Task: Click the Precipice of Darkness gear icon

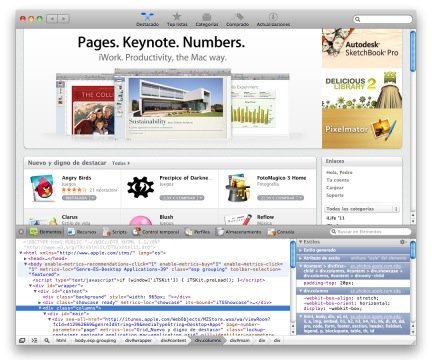Action: click(x=140, y=188)
